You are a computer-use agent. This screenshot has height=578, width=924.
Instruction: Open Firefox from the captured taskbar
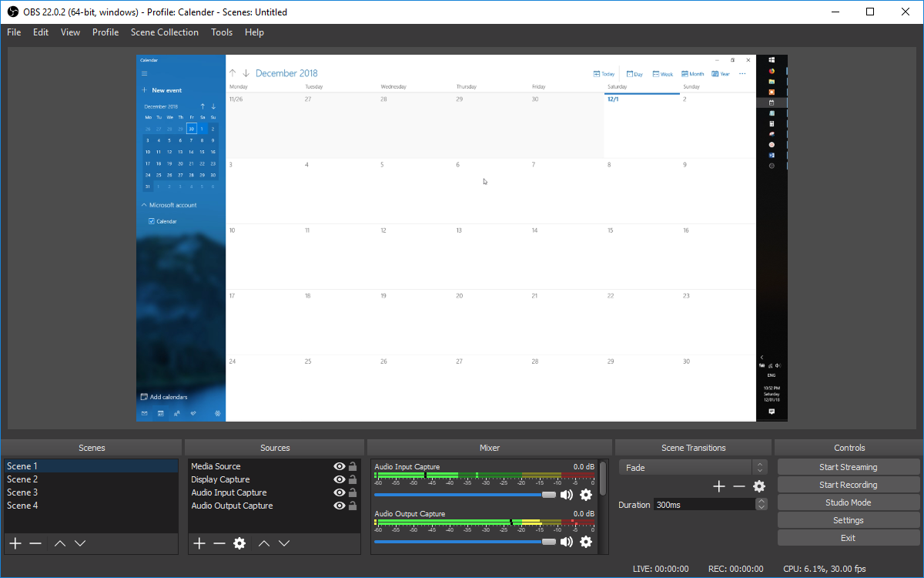pyautogui.click(x=772, y=72)
